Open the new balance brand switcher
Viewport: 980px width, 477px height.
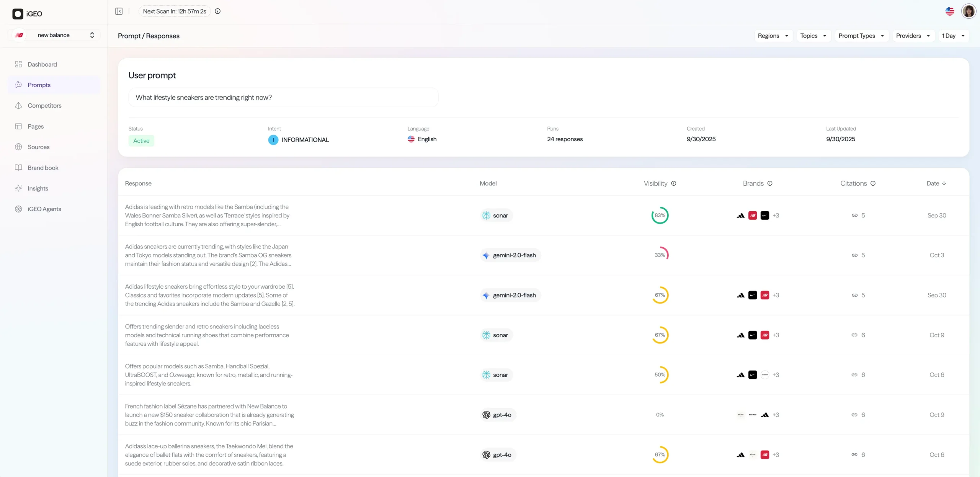(54, 35)
